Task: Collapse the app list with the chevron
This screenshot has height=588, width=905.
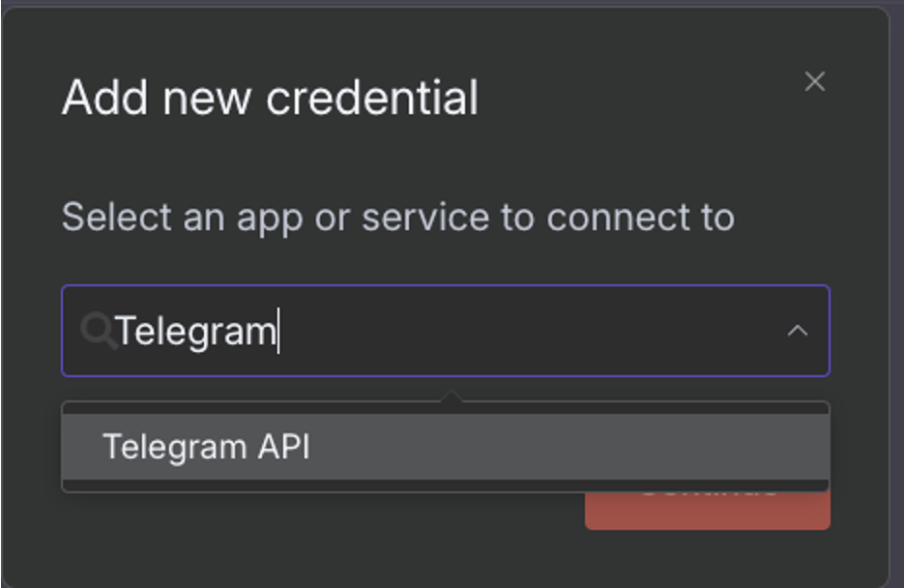Action: (797, 331)
